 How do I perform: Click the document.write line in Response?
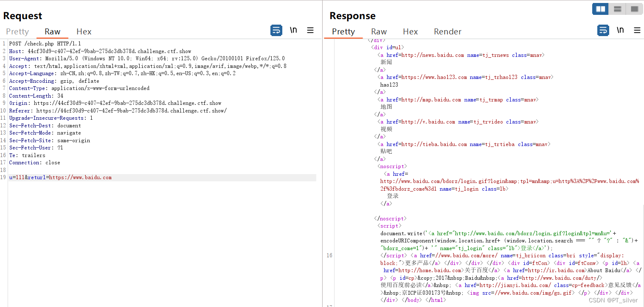498,234
